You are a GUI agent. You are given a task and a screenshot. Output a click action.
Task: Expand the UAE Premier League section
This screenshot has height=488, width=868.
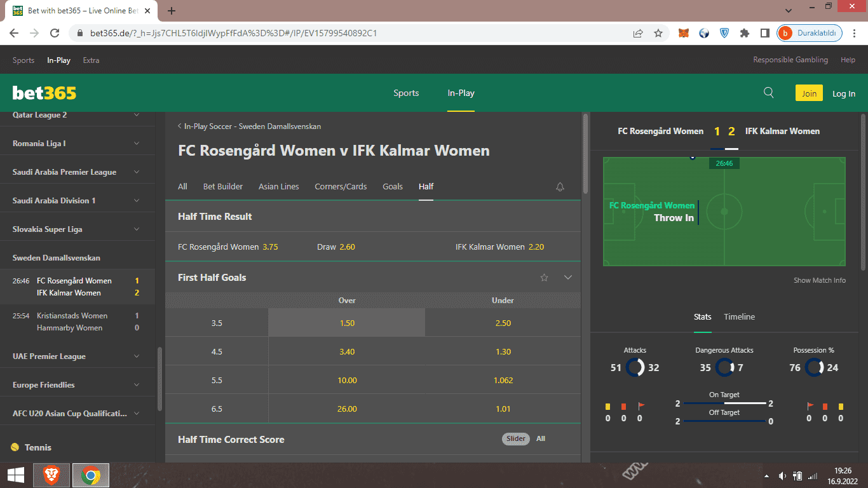(x=78, y=356)
